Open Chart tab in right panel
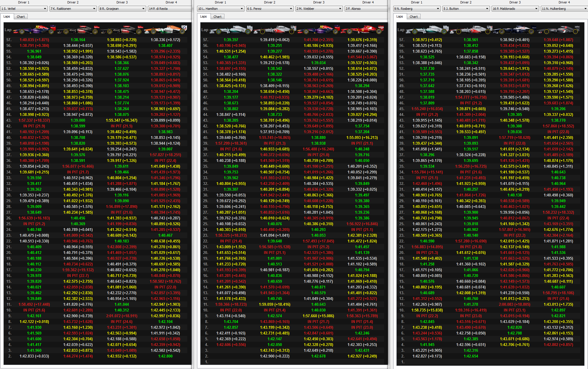This screenshot has width=588, height=369. click(x=413, y=17)
